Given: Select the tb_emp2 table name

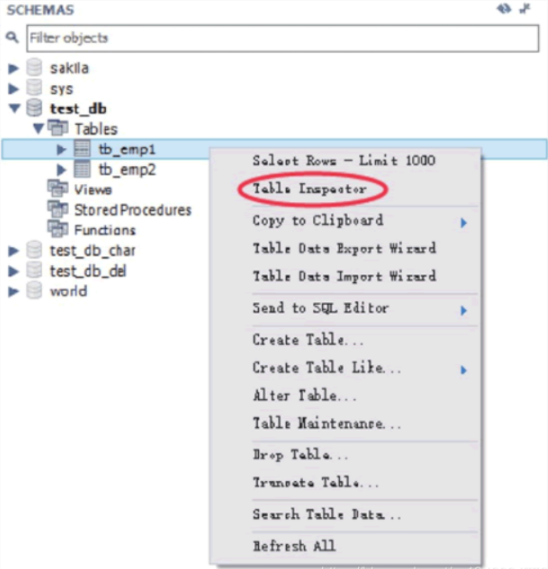Looking at the screenshot, I should tap(127, 170).
